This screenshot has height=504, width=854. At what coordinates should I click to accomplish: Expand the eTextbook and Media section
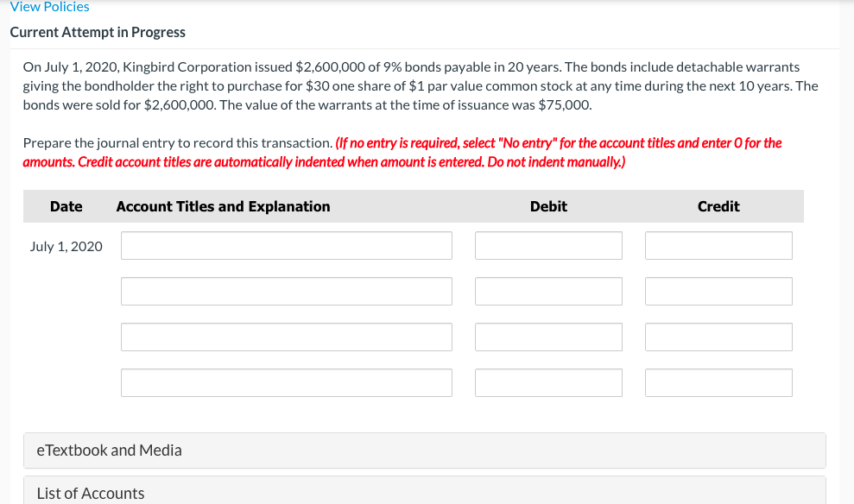[x=109, y=450]
